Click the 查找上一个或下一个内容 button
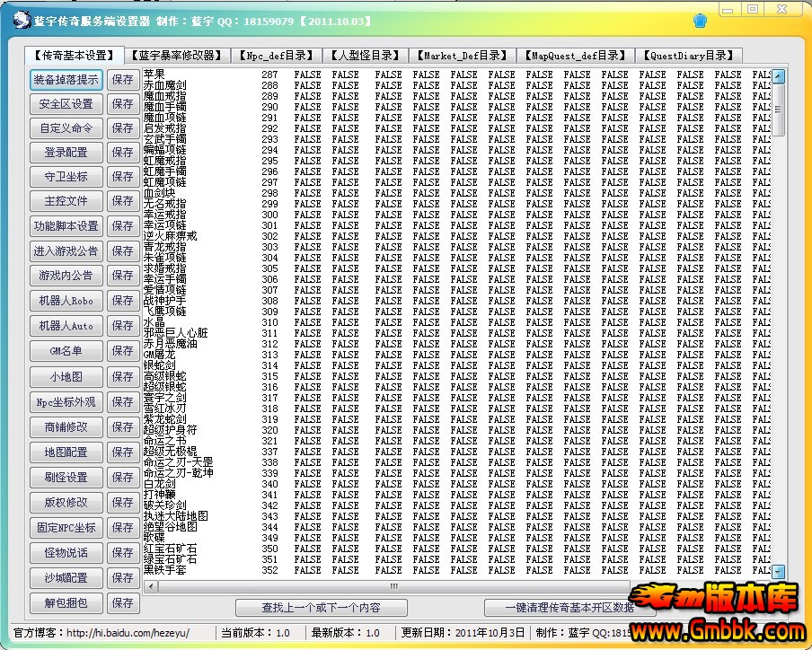This screenshot has width=812, height=650. [x=321, y=608]
